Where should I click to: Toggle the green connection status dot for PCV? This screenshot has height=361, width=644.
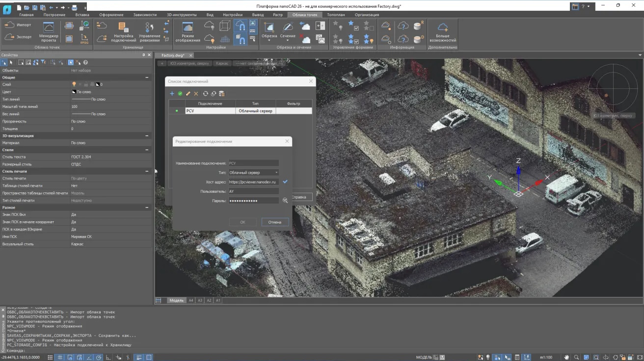click(177, 111)
